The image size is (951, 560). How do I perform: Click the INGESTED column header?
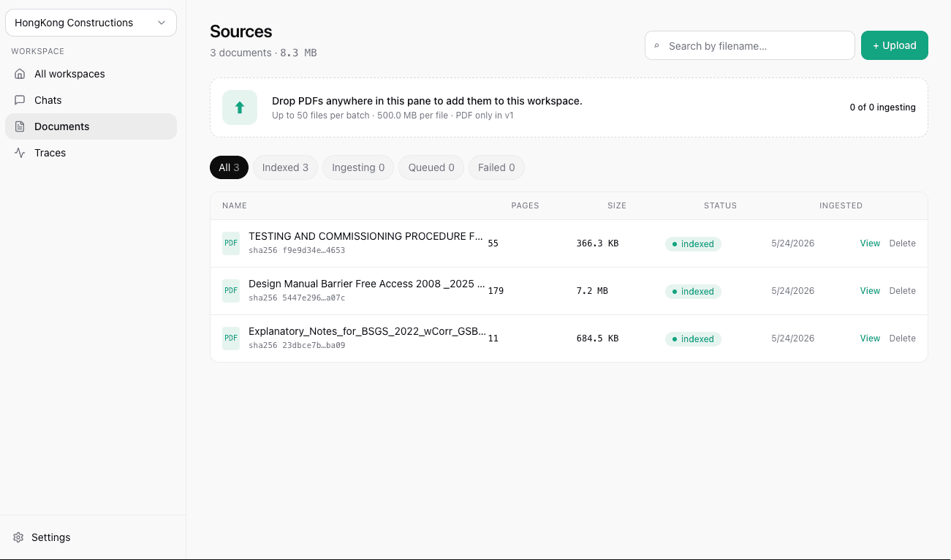(x=841, y=206)
